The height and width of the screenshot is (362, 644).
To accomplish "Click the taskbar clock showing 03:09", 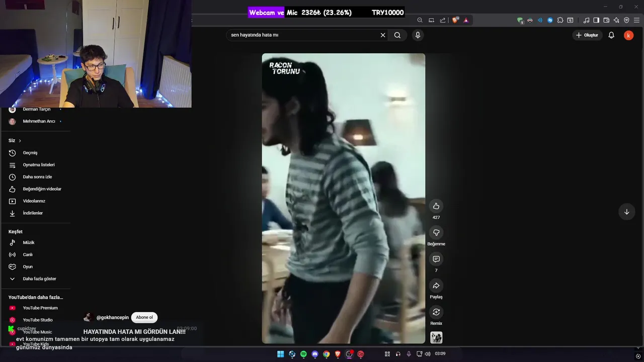I will pyautogui.click(x=440, y=354).
